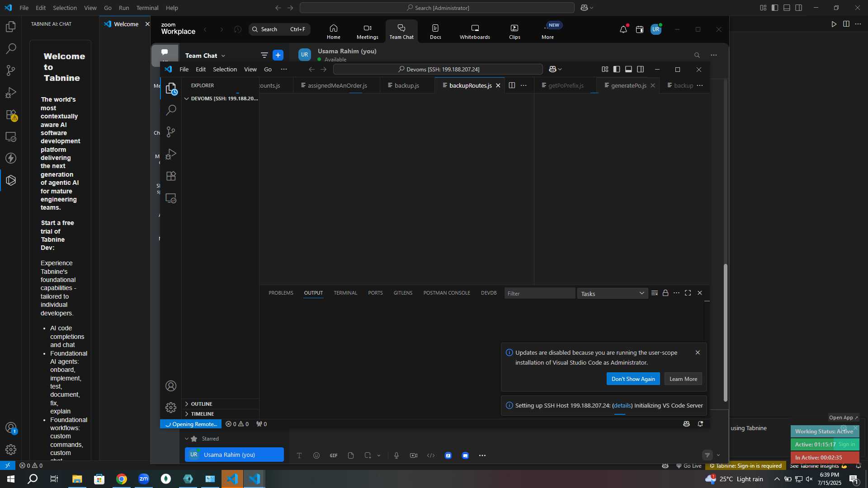Click the Zoom window vertical scrollbar thumb
Viewport: 868px width, 488px height.
(726, 333)
